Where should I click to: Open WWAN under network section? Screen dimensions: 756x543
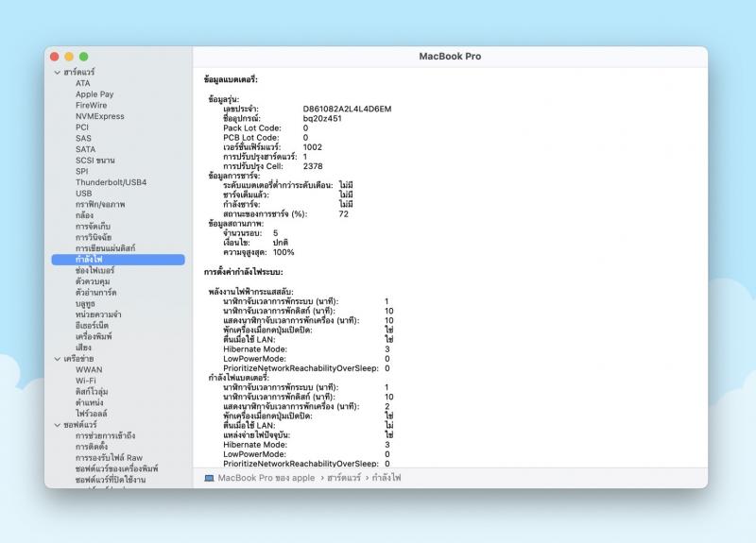89,370
